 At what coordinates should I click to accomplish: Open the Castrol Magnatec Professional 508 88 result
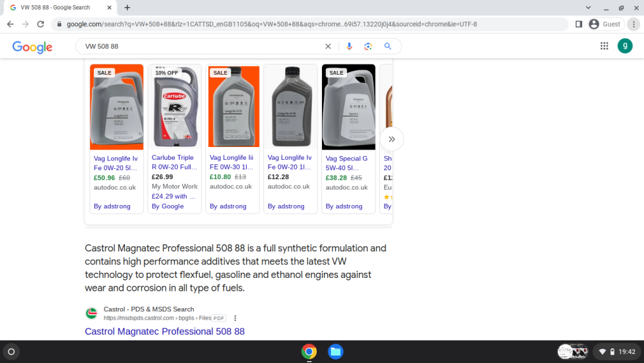(x=165, y=332)
